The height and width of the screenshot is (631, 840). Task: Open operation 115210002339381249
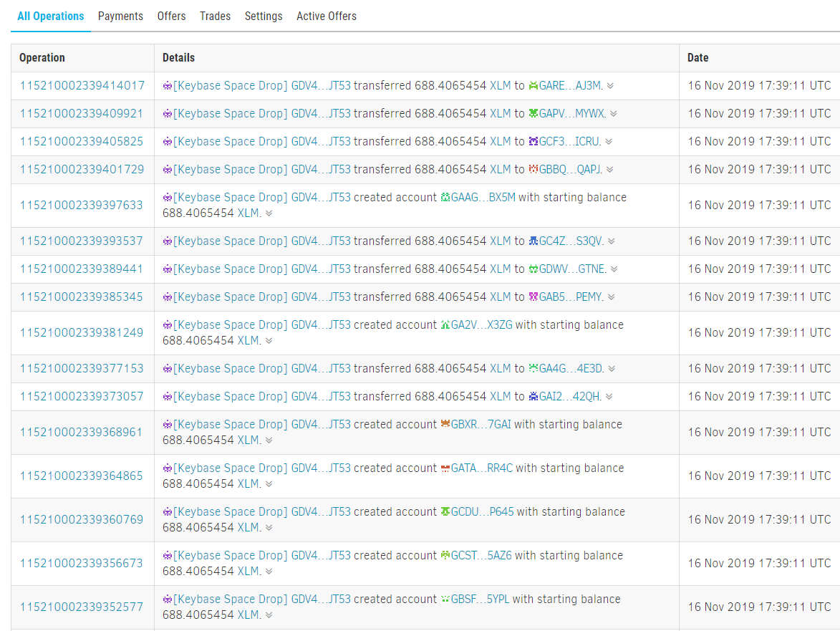[82, 332]
